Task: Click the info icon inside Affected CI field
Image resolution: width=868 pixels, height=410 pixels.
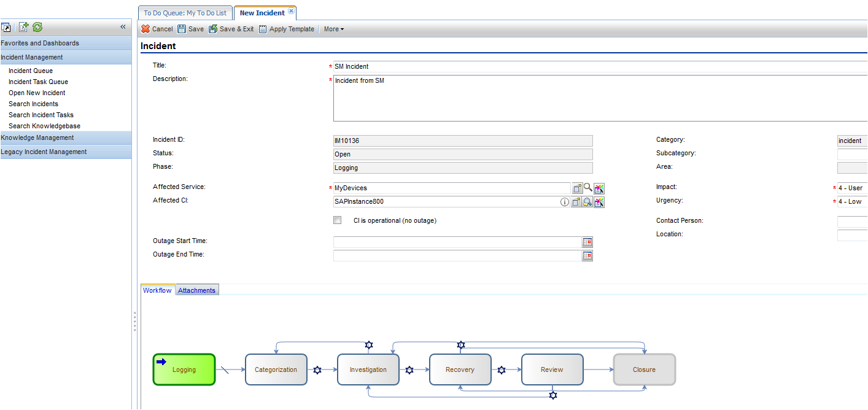Action: [565, 202]
